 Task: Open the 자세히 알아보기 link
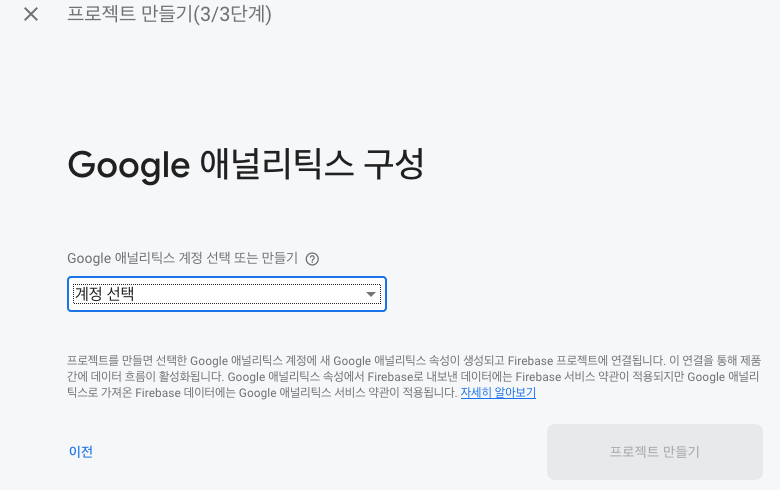click(x=498, y=393)
